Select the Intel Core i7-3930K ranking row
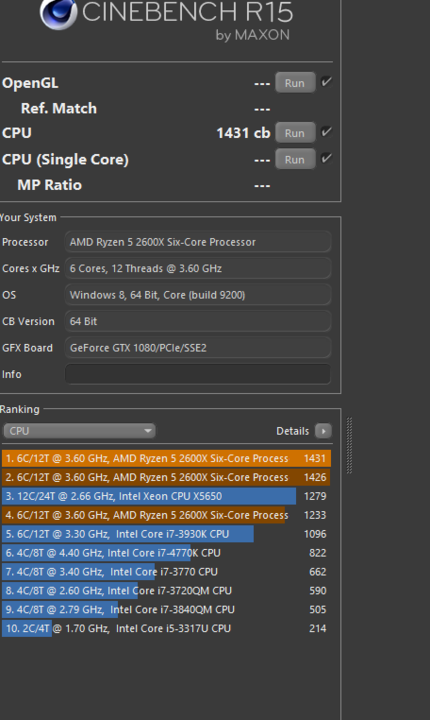Screen dimensions: 430x720 (166, 534)
